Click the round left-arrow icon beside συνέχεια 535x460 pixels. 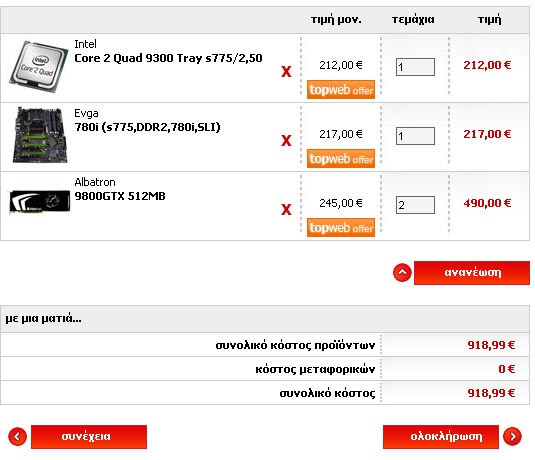pos(17,436)
